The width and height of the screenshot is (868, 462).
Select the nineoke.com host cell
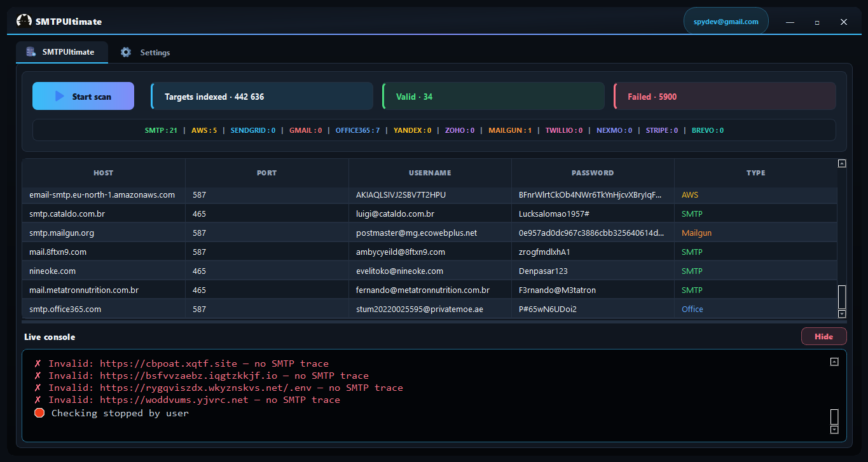pos(104,271)
